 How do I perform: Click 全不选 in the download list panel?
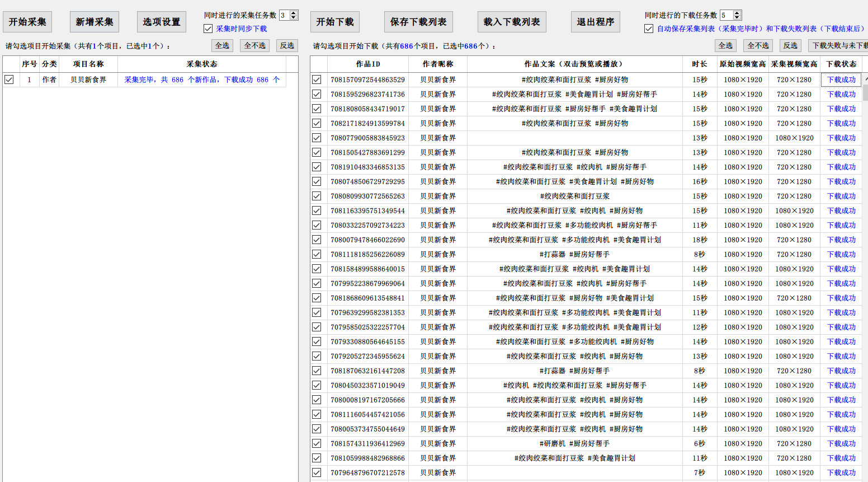758,45
